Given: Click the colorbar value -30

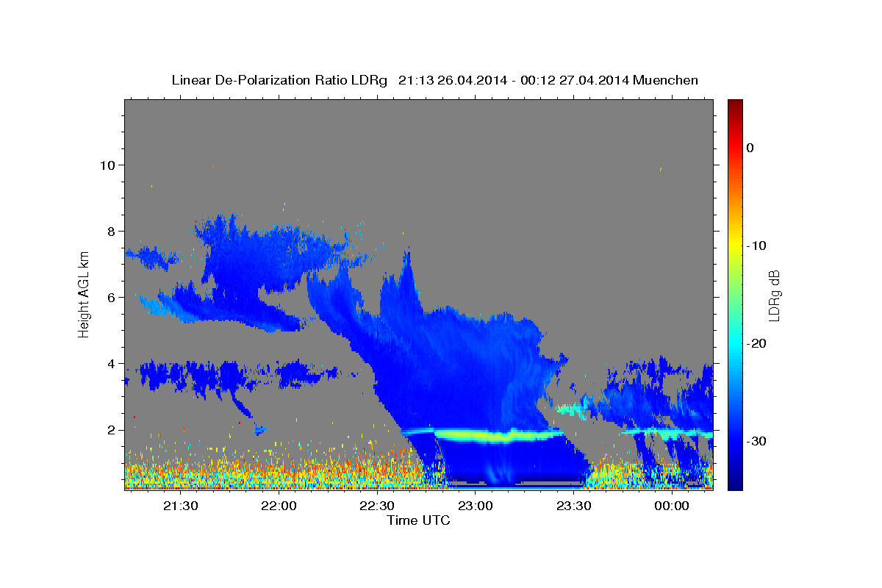Looking at the screenshot, I should (756, 441).
